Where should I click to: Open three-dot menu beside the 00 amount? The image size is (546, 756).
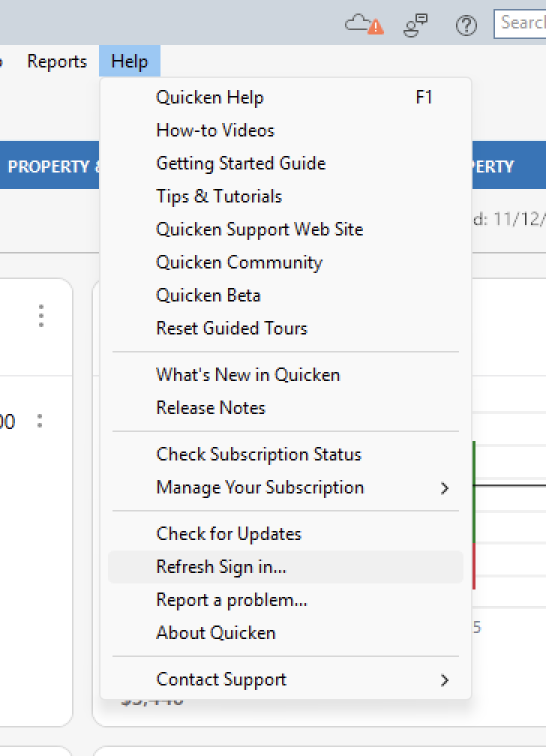pyautogui.click(x=40, y=421)
